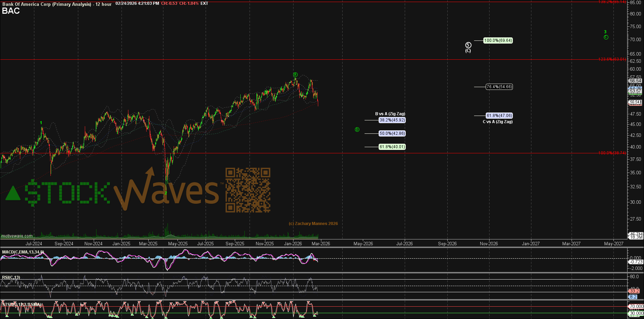Click the 50.54 current price tag on the price axis
Viewport: 644px width, 319px height.
coord(635,102)
